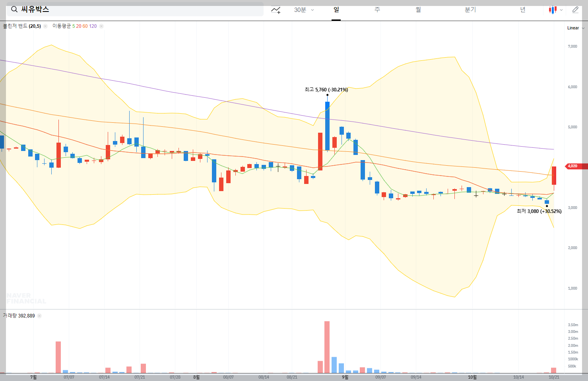Screen dimensions: 588x381
Task: Click the 씨유박스 stock search field
Action: coord(135,9)
